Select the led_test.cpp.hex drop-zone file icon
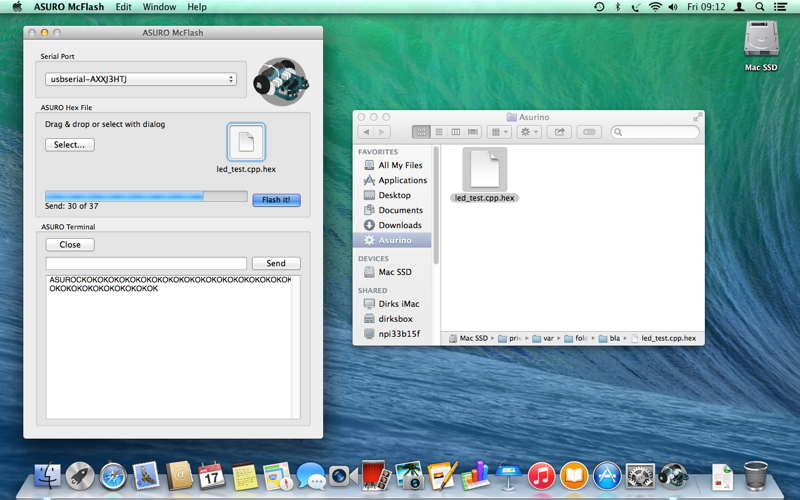The width and height of the screenshot is (800, 500). click(246, 142)
